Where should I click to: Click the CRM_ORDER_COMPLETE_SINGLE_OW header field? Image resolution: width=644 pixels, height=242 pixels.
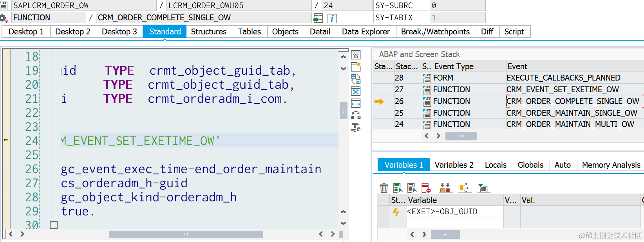coord(204,18)
